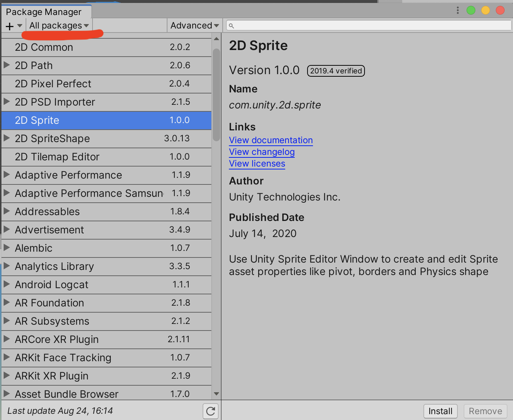The image size is (513, 420).
Task: Select the ARCore XR Plugin row
Action: 106,340
